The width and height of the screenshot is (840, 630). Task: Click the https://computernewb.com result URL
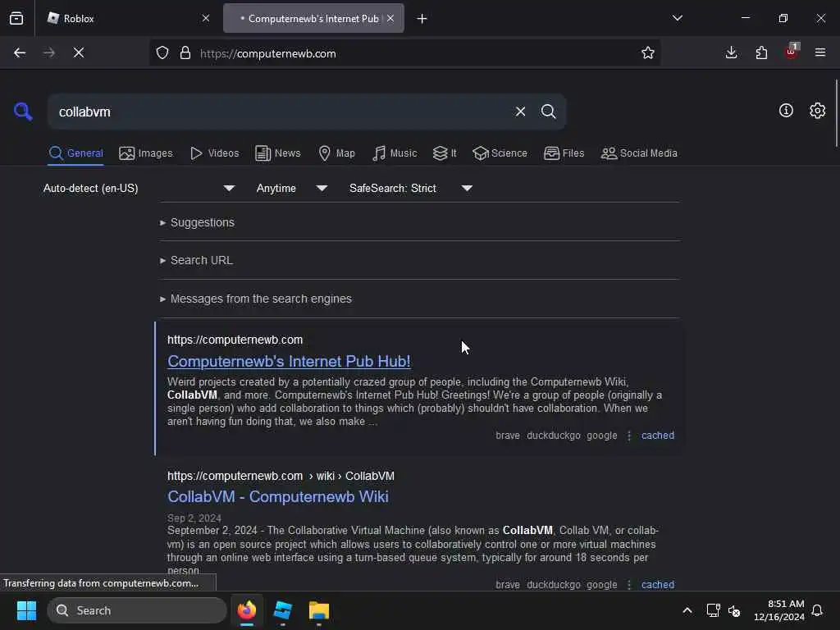(235, 340)
